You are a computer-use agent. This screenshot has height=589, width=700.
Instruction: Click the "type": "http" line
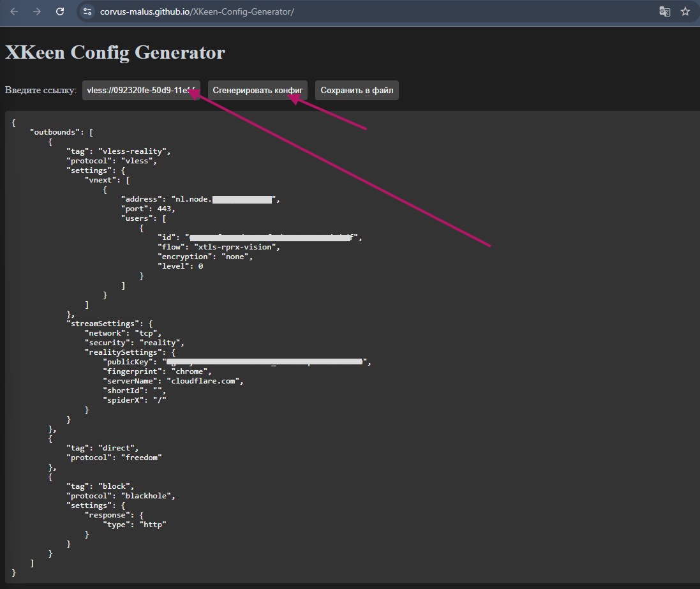(135, 525)
